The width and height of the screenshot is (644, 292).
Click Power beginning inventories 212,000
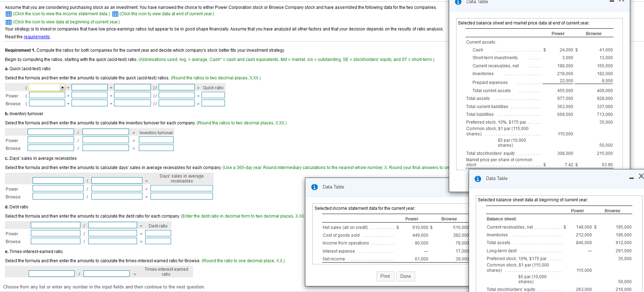[x=584, y=235]
